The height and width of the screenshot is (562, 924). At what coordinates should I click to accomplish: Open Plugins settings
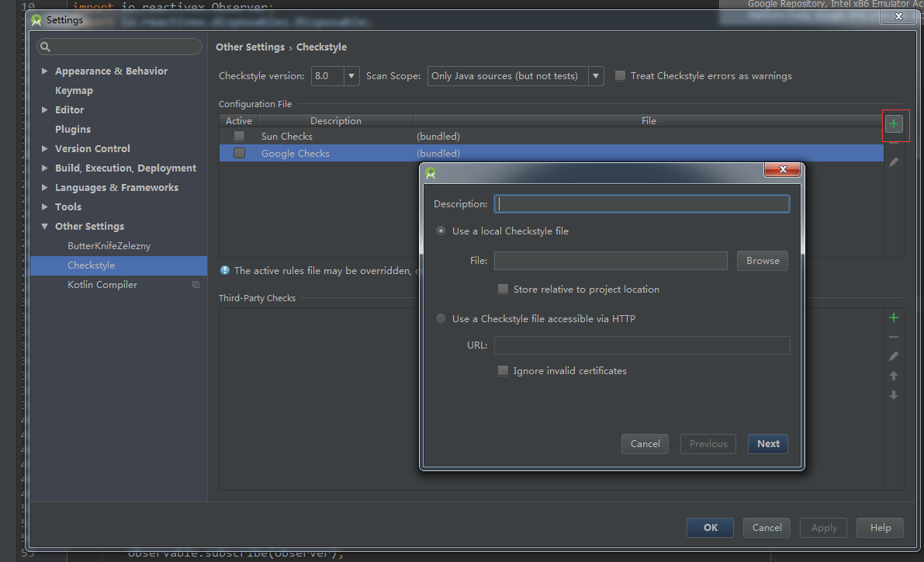pyautogui.click(x=72, y=129)
